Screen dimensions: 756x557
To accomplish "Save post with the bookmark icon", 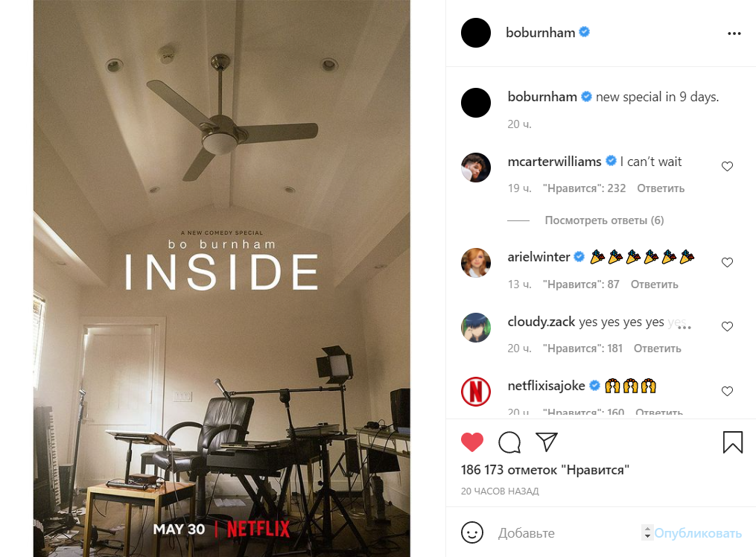I will pyautogui.click(x=732, y=442).
